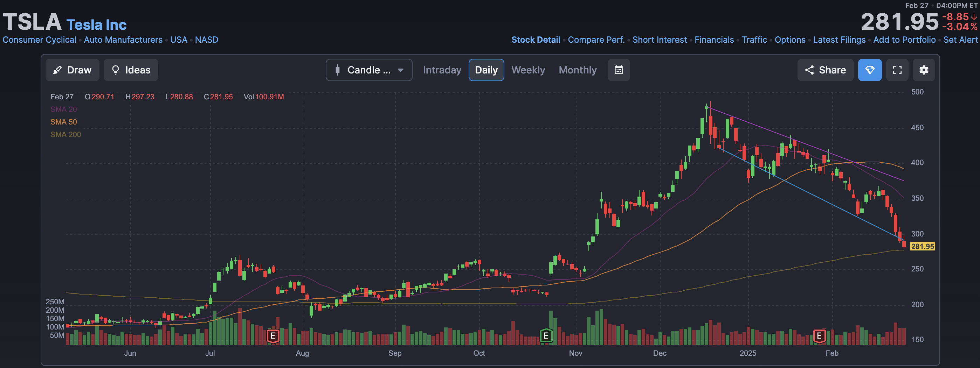Click the Share chart button
This screenshot has height=368, width=980.
825,70
